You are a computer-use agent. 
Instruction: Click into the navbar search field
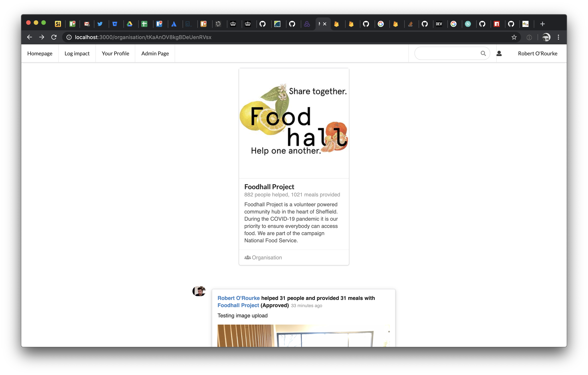447,53
